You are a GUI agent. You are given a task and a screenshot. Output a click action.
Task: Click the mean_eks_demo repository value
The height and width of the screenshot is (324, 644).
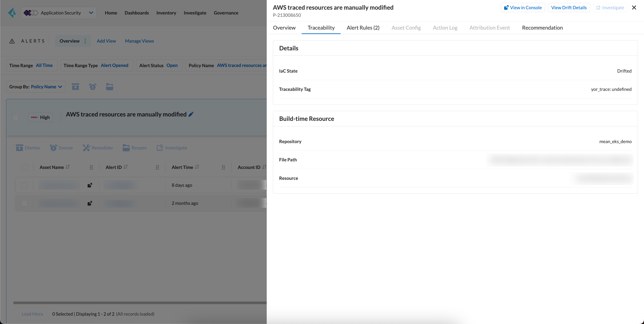coord(615,142)
